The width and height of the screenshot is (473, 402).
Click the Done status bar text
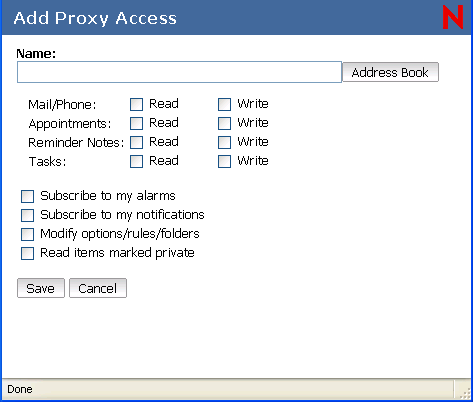click(20, 389)
